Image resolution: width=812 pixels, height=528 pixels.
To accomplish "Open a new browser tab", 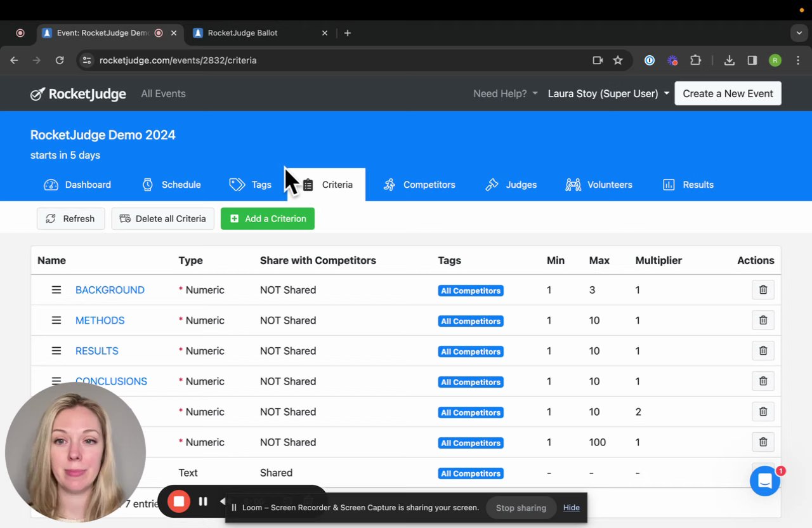I will click(x=348, y=33).
